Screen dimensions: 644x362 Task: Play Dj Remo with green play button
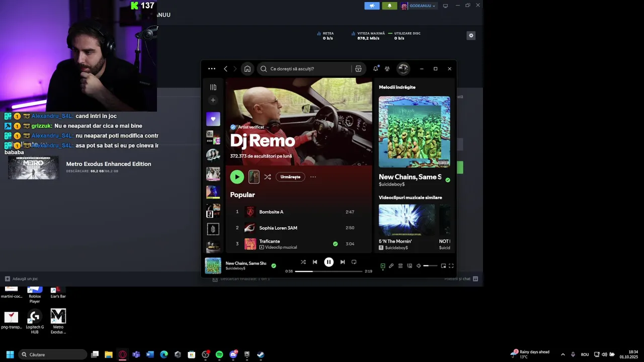(x=237, y=177)
